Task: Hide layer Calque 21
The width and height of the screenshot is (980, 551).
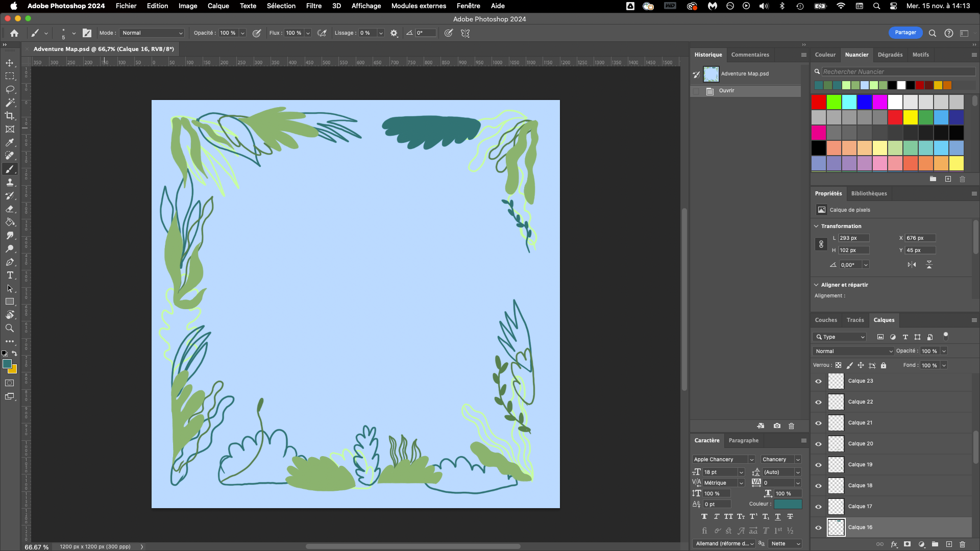Action: click(819, 423)
